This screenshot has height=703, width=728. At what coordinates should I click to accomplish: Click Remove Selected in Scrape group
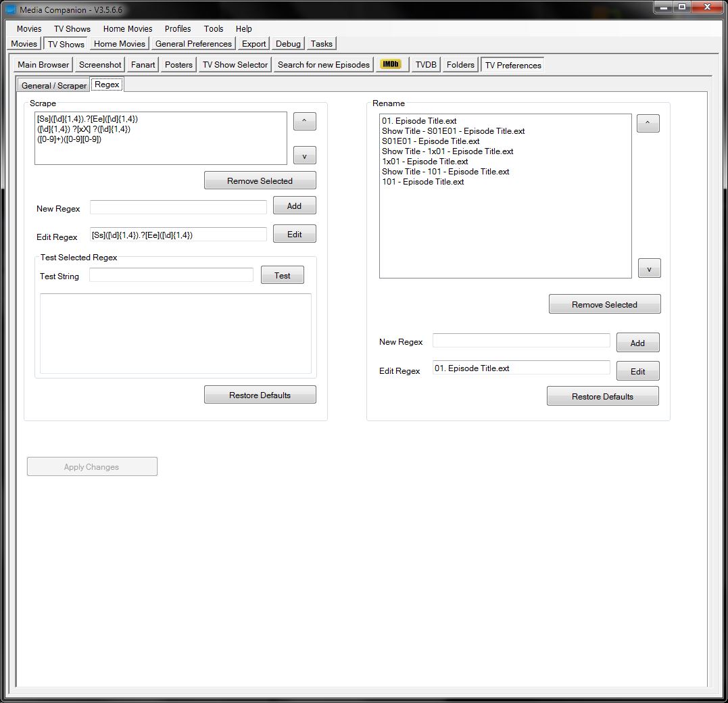coord(260,180)
